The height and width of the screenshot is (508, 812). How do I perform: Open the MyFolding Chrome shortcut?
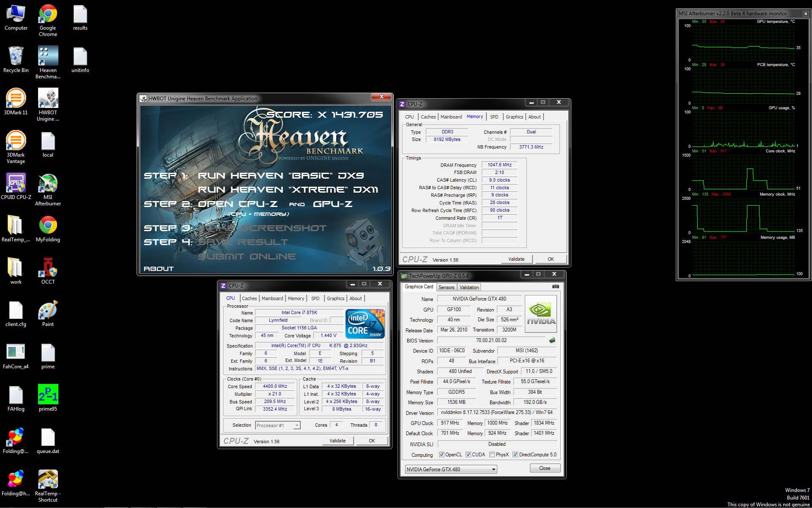pyautogui.click(x=48, y=229)
